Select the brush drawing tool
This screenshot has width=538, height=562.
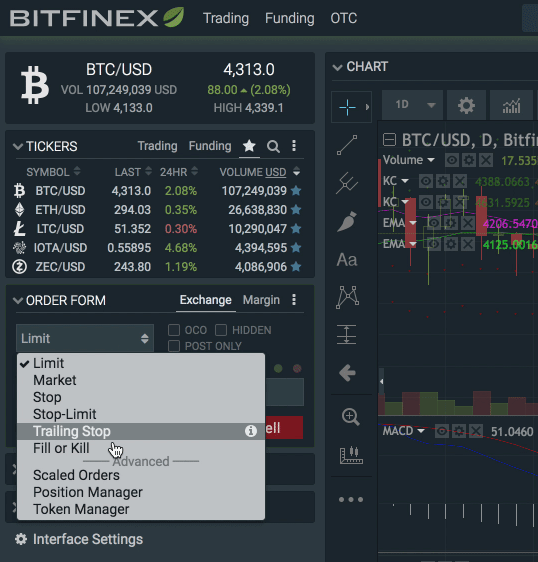pos(347,222)
